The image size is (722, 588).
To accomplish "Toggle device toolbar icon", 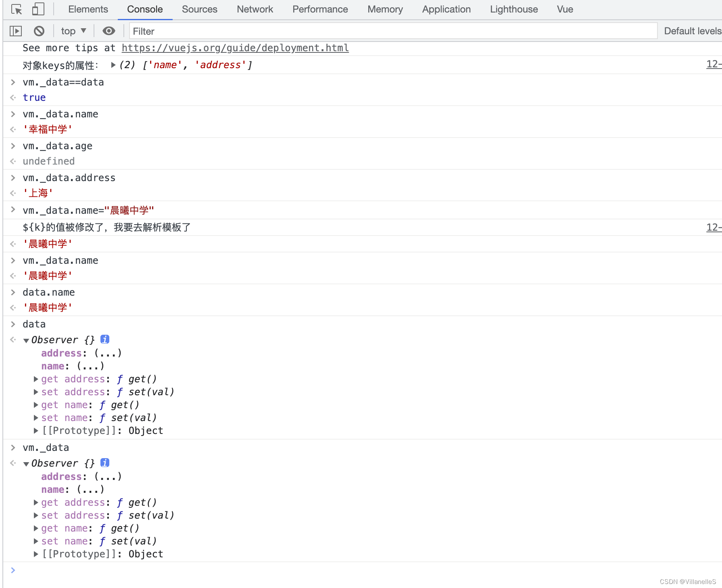I will (38, 9).
